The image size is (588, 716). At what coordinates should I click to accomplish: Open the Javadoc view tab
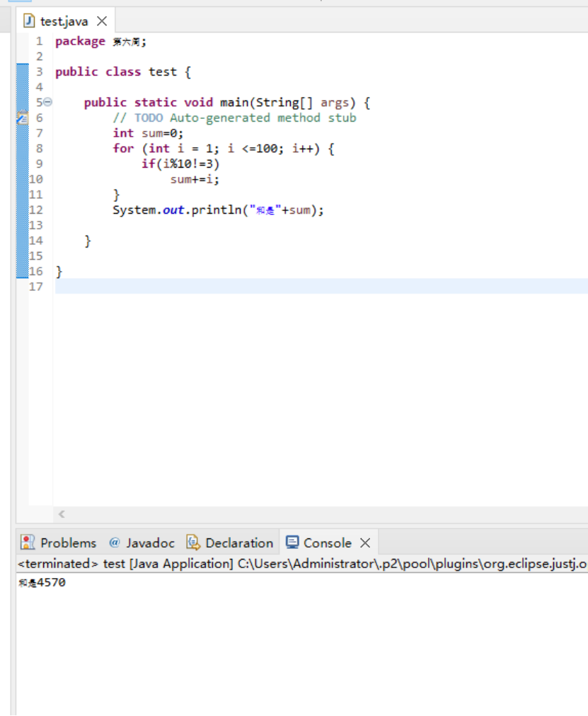[142, 543]
